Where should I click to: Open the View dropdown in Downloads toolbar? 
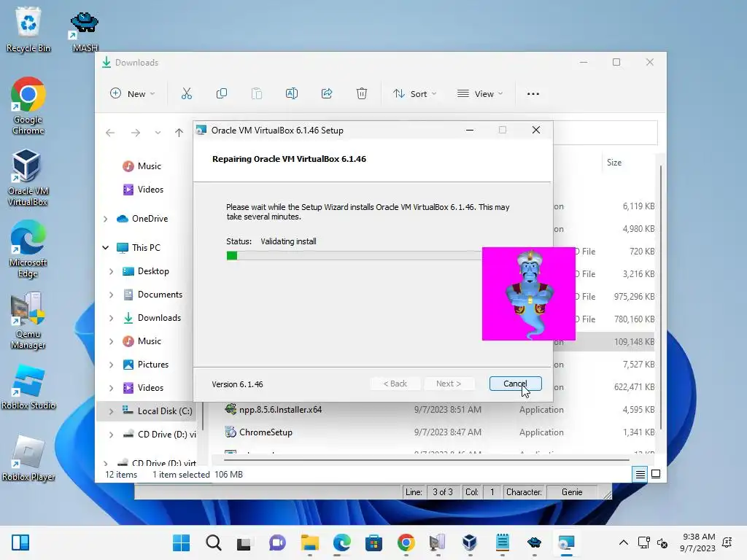(480, 94)
